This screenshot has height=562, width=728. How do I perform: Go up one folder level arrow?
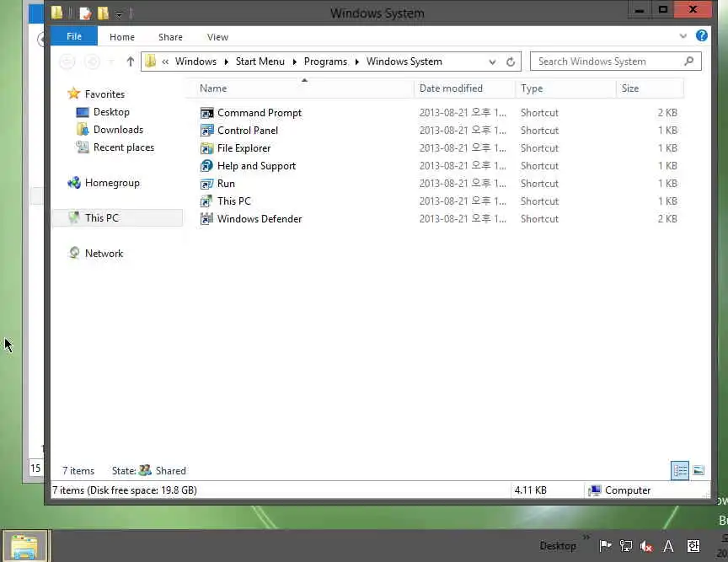[x=131, y=62]
